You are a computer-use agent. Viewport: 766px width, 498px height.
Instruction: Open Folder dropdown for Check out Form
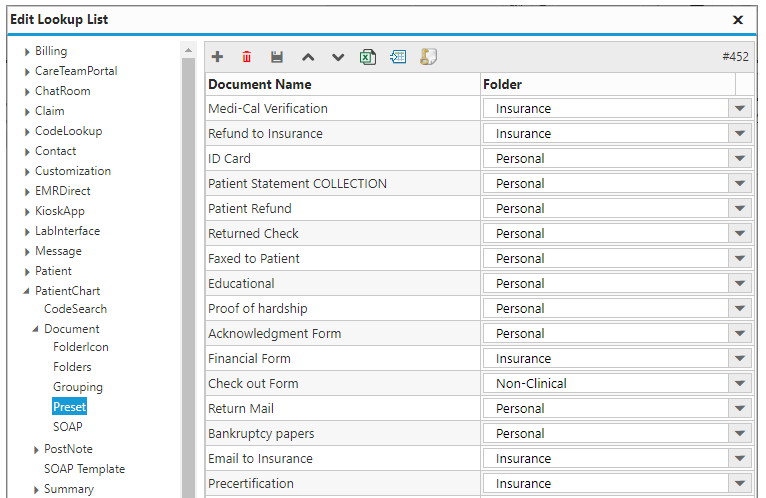tap(740, 384)
